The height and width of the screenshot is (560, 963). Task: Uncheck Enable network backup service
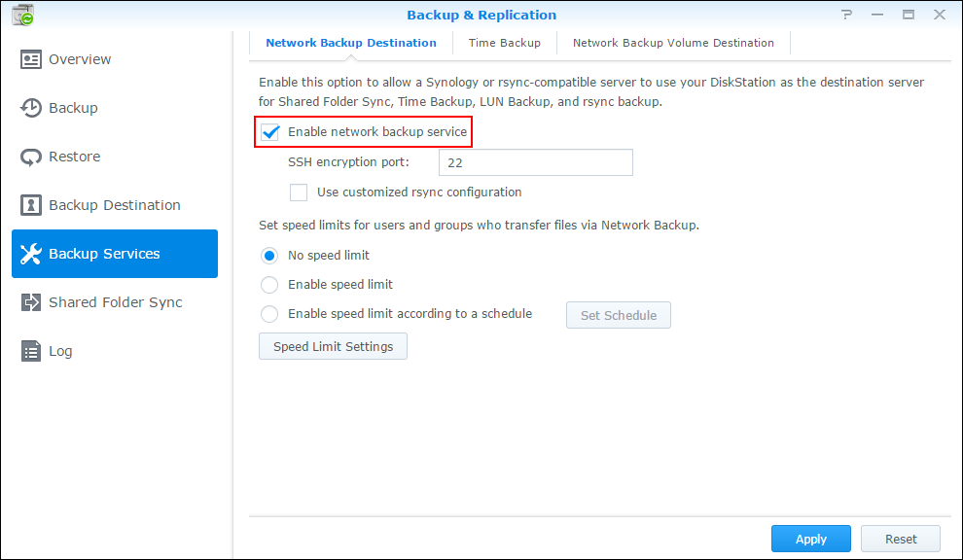click(x=269, y=132)
